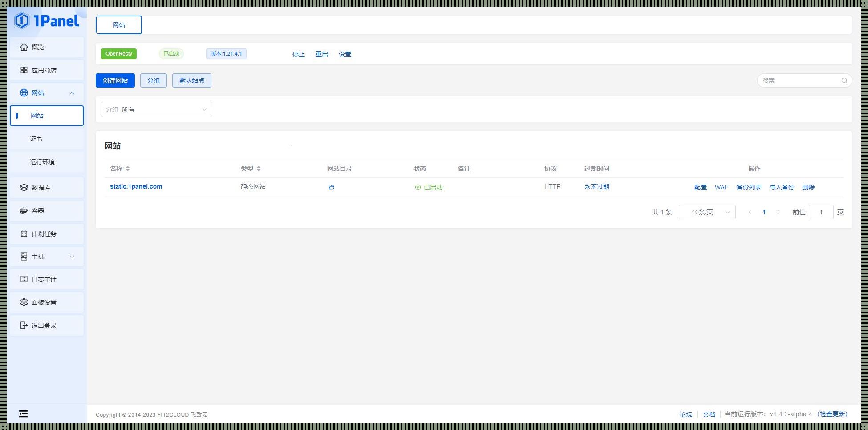The height and width of the screenshot is (430, 868).
Task: Open 运行环境 submenu item
Action: click(x=47, y=162)
